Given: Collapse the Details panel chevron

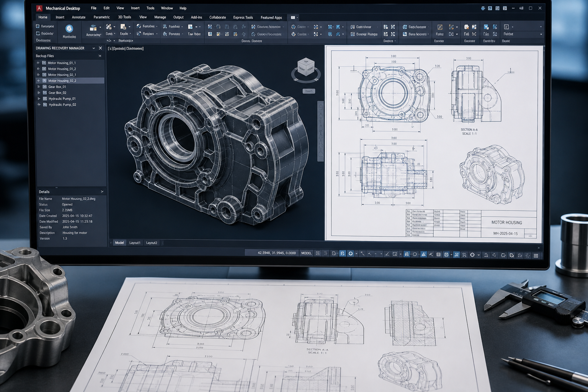Looking at the screenshot, I should click(x=102, y=191).
